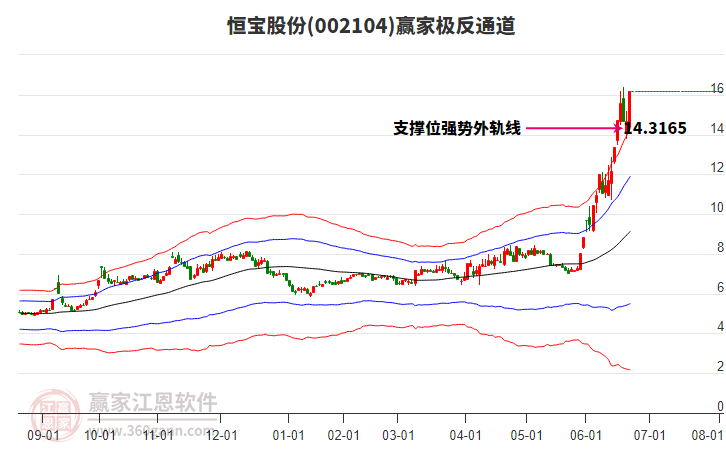Click the y-axis label 12

click(x=717, y=168)
